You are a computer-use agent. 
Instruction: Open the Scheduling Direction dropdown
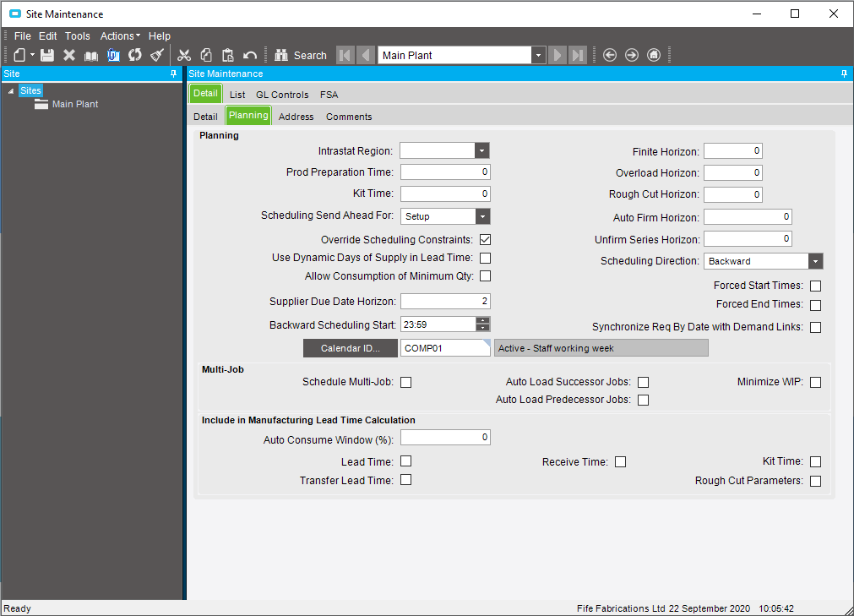tap(815, 261)
